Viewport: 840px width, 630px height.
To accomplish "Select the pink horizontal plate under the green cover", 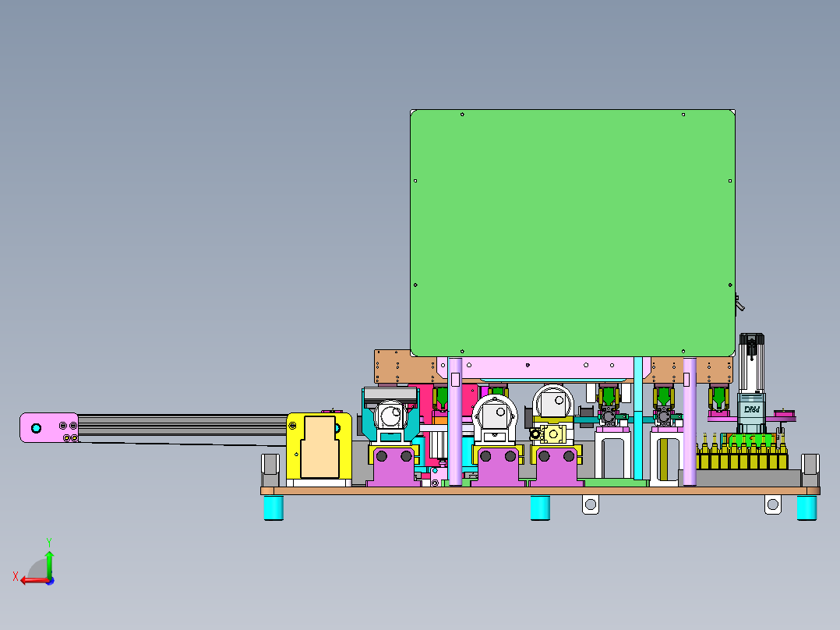I will click(x=544, y=368).
